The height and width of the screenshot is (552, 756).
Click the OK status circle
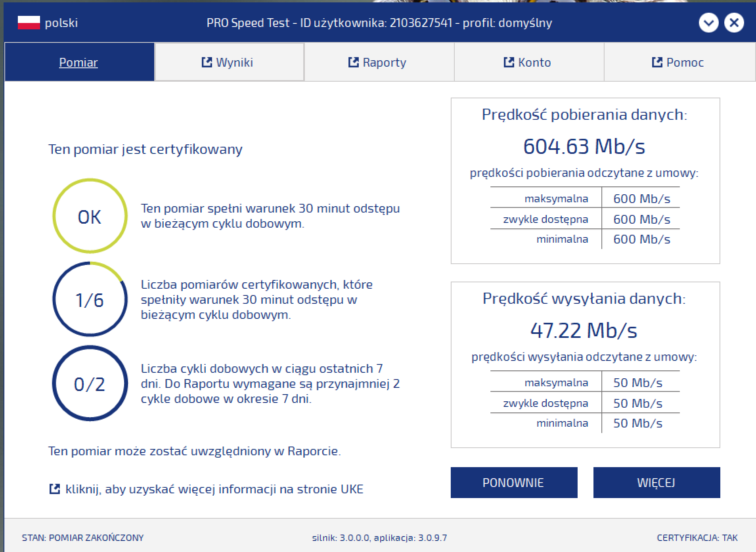click(x=90, y=216)
